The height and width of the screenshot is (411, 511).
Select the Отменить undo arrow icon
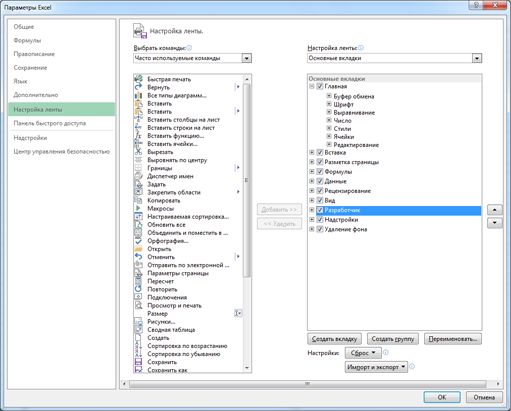pos(138,257)
